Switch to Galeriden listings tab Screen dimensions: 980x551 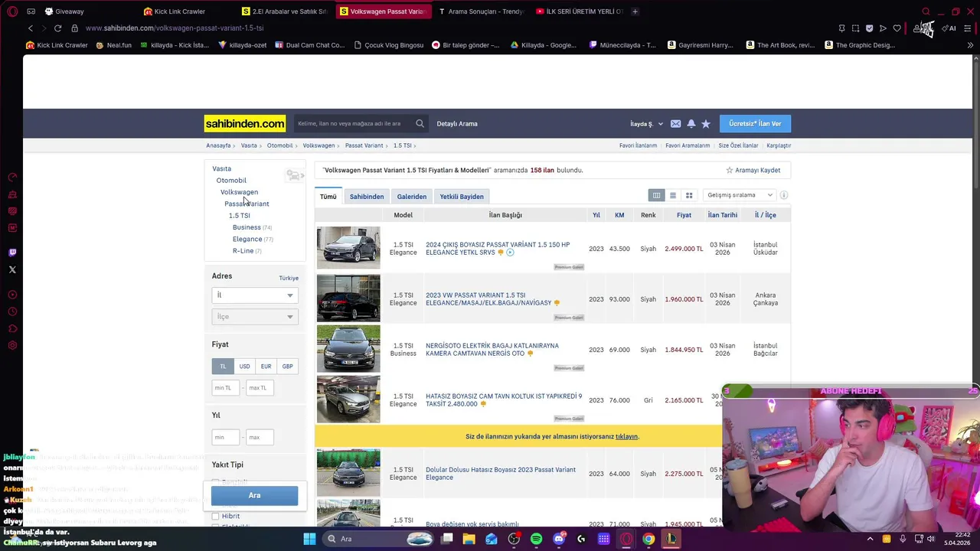coord(412,197)
